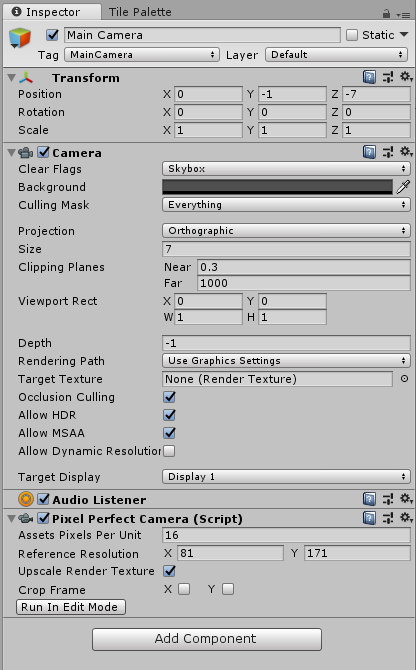Open Audio Listener preset selector icon

pos(388,499)
